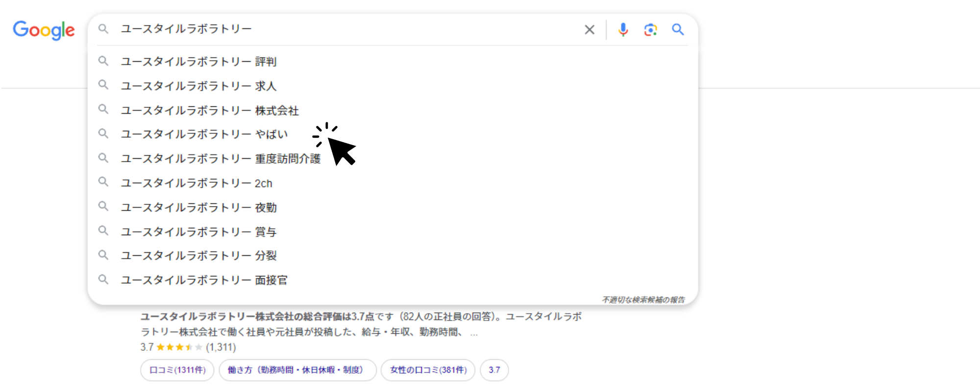Click the snippet text ユースタイルラボラトリー株式会社の総合評価は3.7点です

pyautogui.click(x=267, y=317)
